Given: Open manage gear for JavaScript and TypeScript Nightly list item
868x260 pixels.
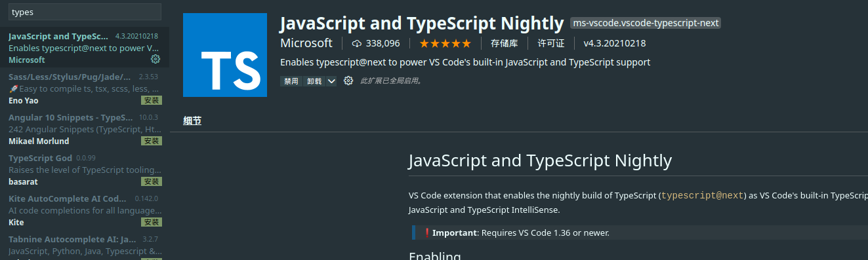Looking at the screenshot, I should tap(155, 59).
